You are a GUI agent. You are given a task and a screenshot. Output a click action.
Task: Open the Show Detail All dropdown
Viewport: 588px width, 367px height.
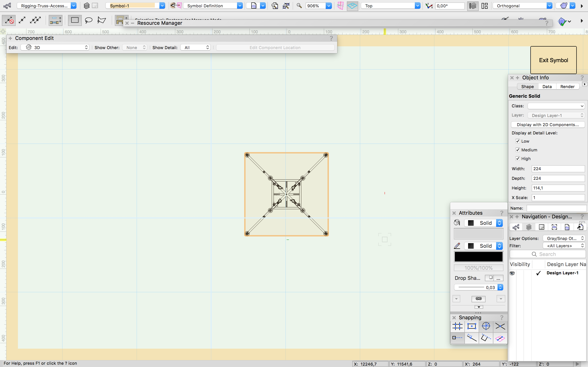[x=196, y=47]
